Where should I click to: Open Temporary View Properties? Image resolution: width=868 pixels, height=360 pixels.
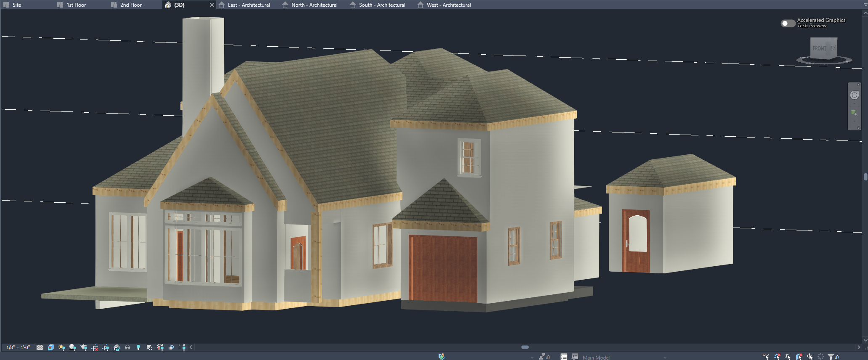point(149,347)
